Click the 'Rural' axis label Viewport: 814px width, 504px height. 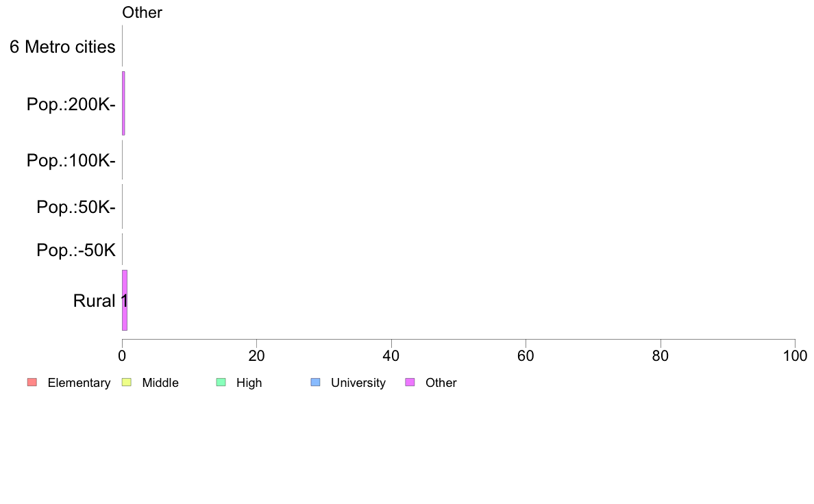(94, 301)
